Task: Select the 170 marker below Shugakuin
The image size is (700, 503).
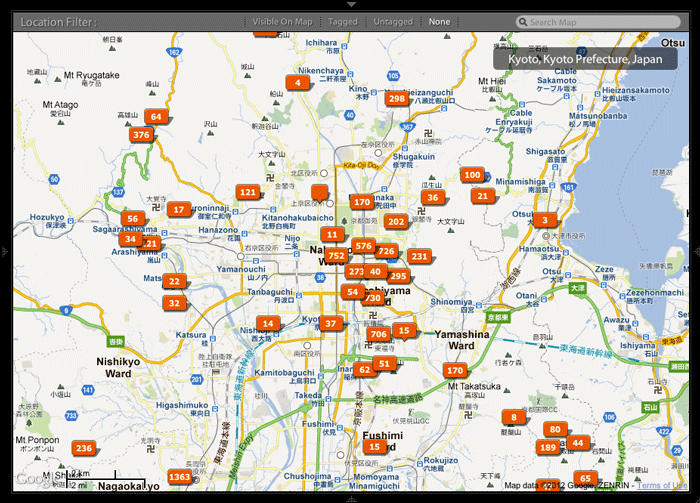Action: click(x=362, y=202)
